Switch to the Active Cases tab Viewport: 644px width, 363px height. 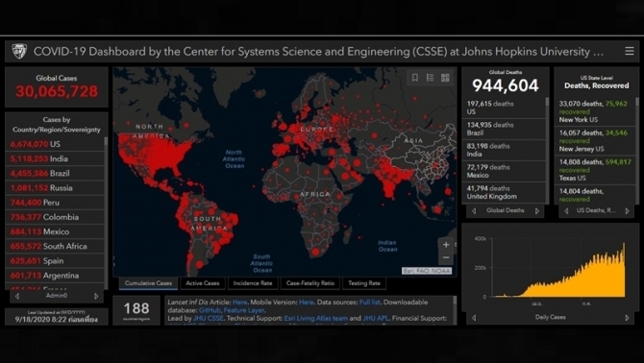[203, 283]
